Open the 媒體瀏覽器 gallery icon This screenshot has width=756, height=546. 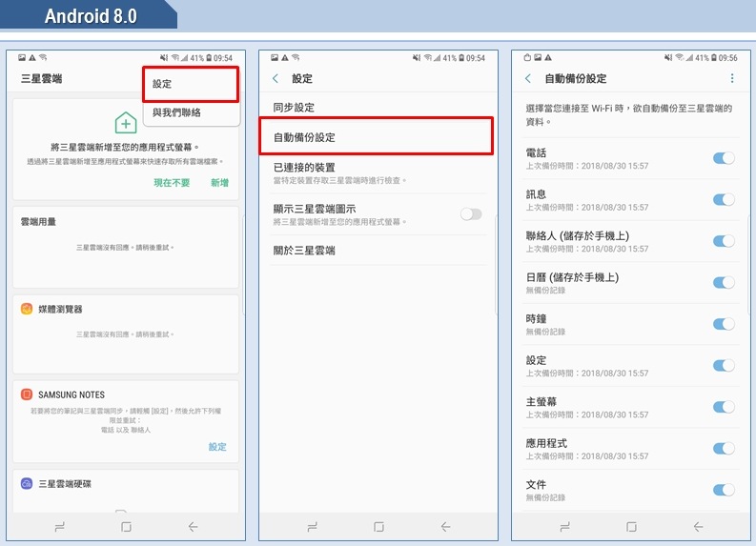point(27,309)
